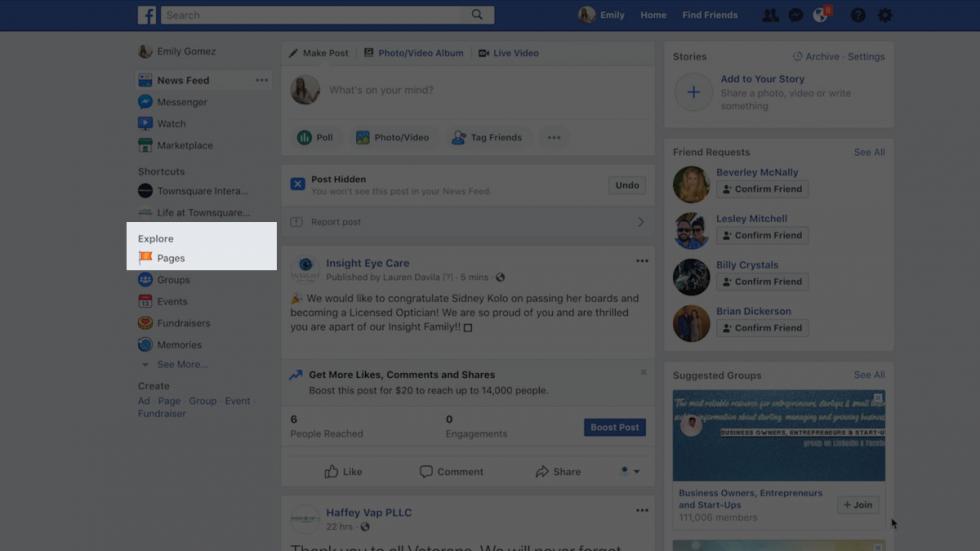The image size is (980, 551).
Task: Expand the Report post option
Action: [468, 222]
